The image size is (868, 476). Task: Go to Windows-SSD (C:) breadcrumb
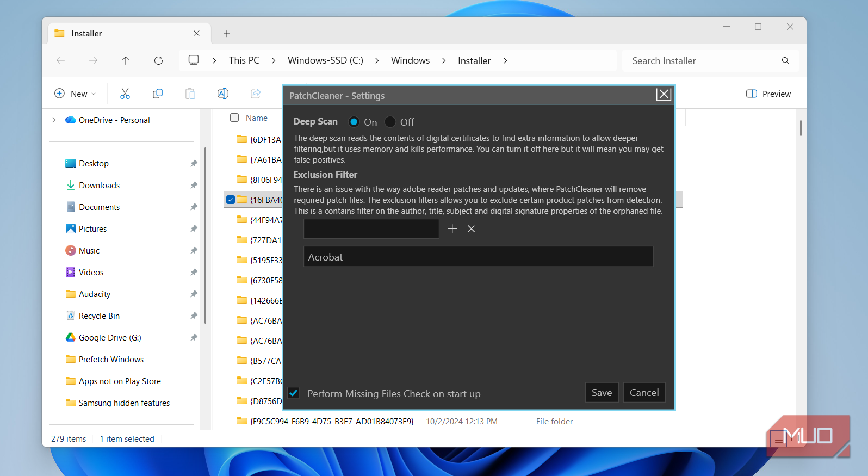(x=325, y=60)
